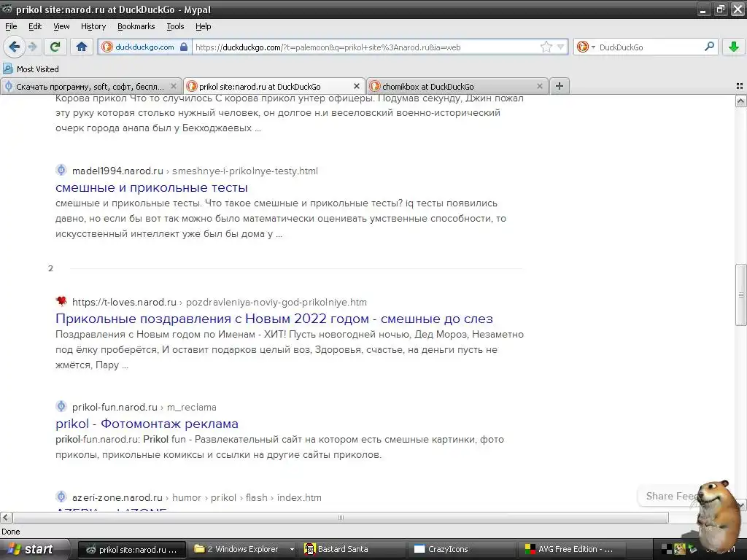Click the Share Feedback button
The height and width of the screenshot is (560, 747).
click(672, 496)
